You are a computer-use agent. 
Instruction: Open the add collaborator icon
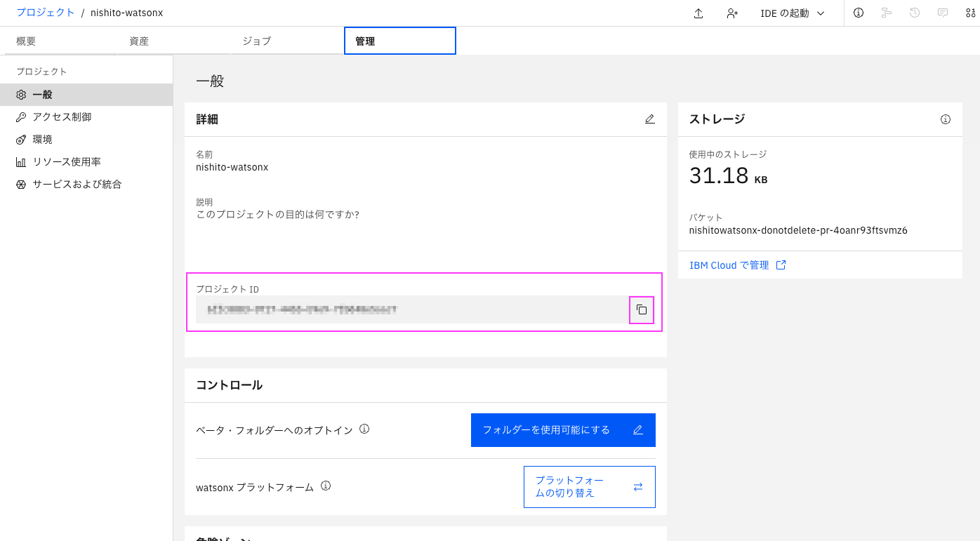coord(732,13)
